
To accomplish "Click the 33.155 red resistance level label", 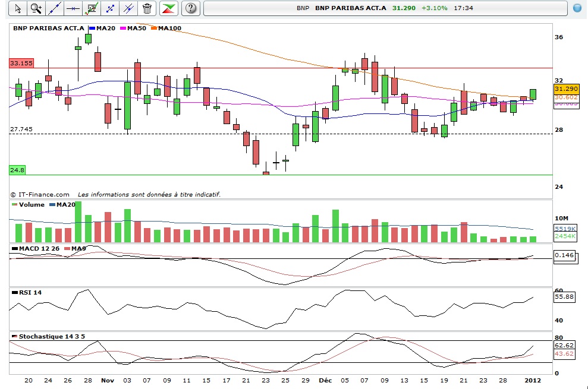I will coord(21,63).
